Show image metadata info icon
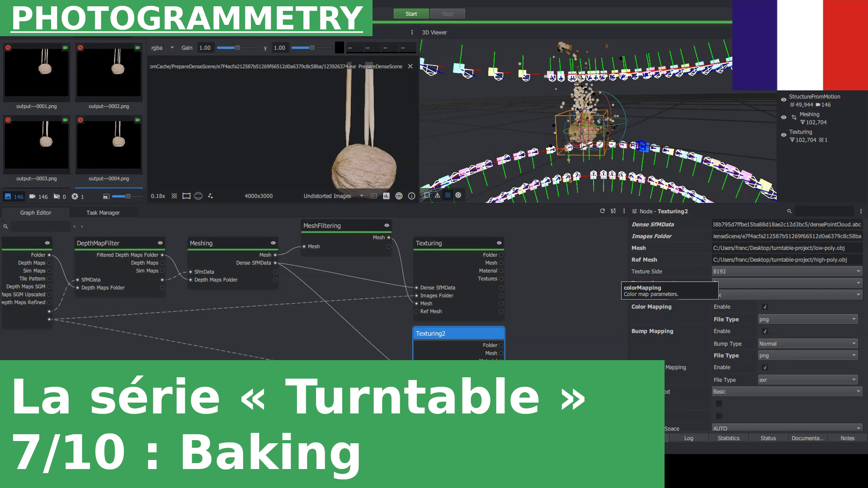 pyautogui.click(x=411, y=196)
